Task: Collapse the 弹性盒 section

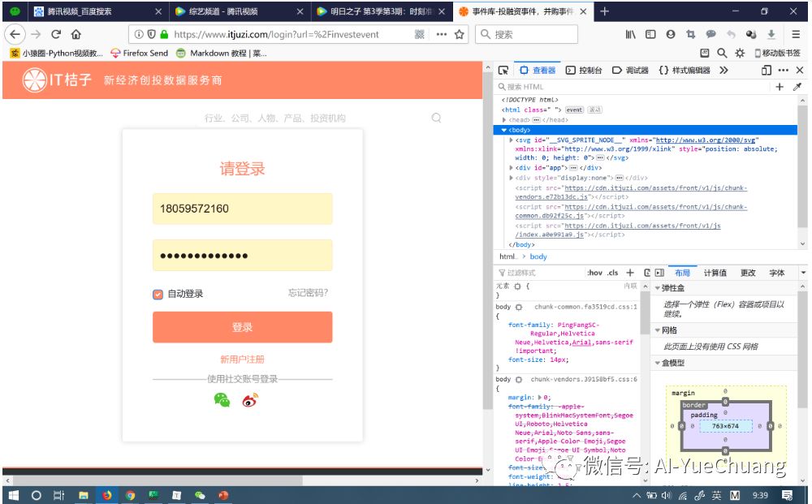Action: pos(659,287)
